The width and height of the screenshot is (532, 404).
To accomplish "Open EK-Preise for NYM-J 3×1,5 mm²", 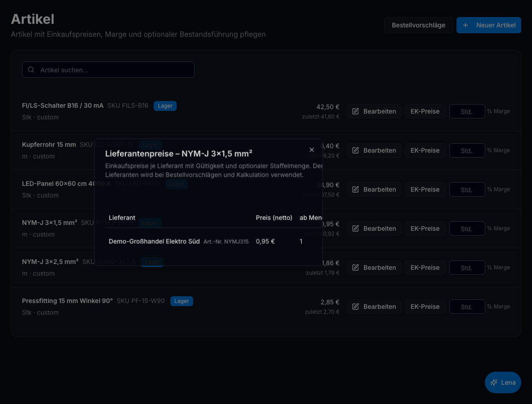I will (x=425, y=228).
